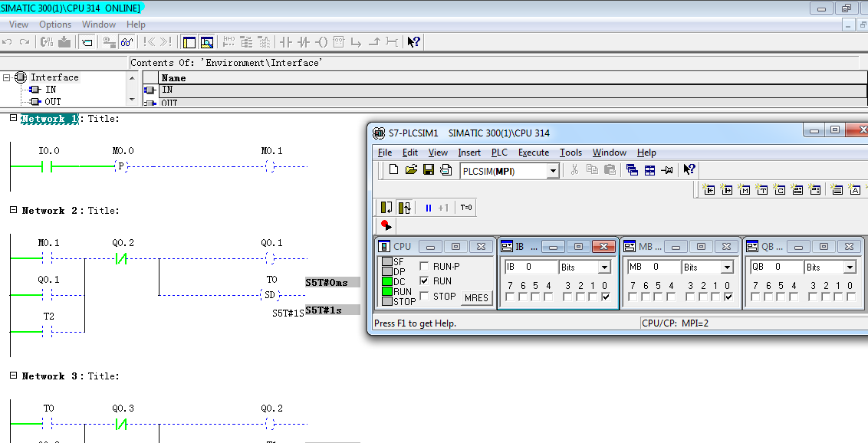Click Record/Playback red dot icon in PLCSIM
Screen dimensions: 868x443
(x=386, y=225)
